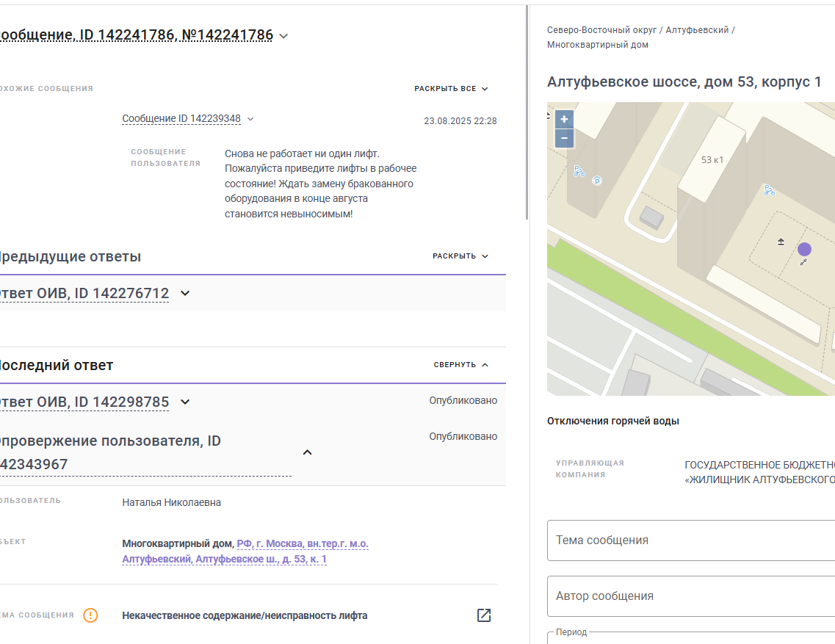Screen dimensions: 835x644
Task: Expand Сообщение ID 142239348 chevron
Action: pos(250,119)
